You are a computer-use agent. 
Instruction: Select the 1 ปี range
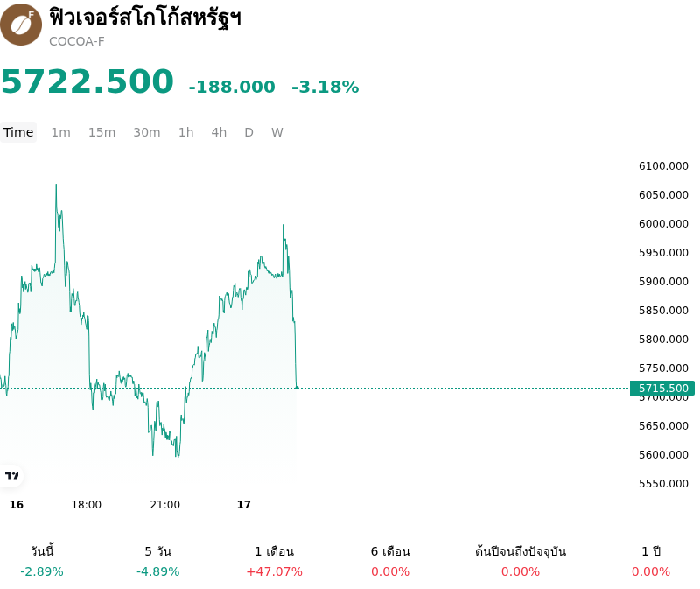click(x=651, y=561)
